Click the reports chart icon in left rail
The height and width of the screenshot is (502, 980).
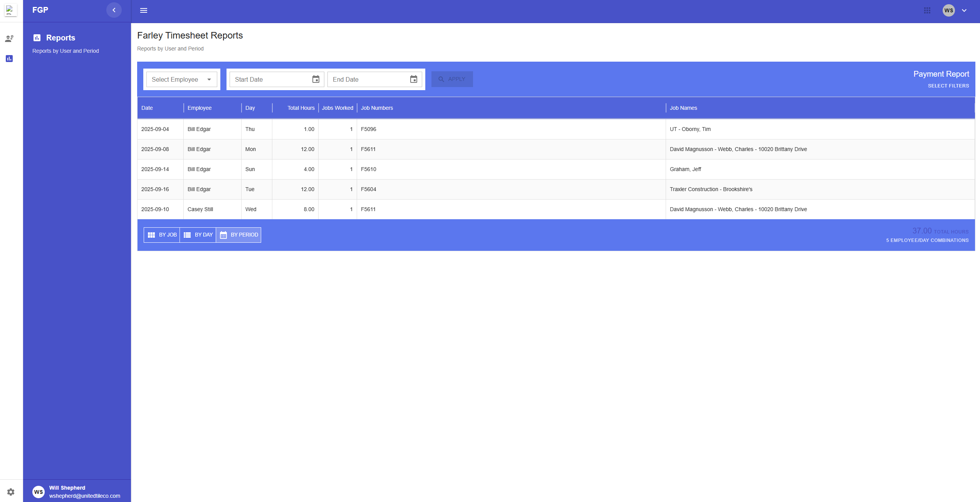click(9, 58)
